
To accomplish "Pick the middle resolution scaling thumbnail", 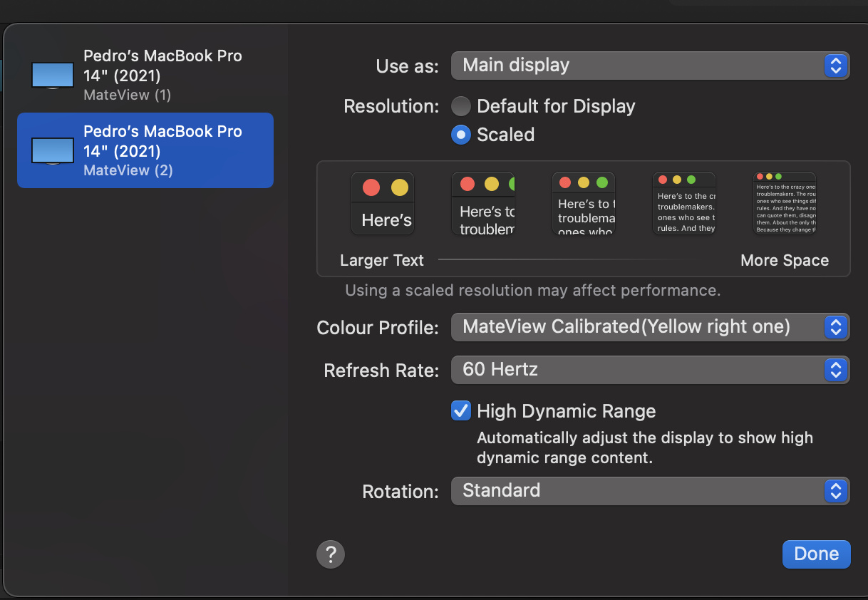I will point(584,204).
